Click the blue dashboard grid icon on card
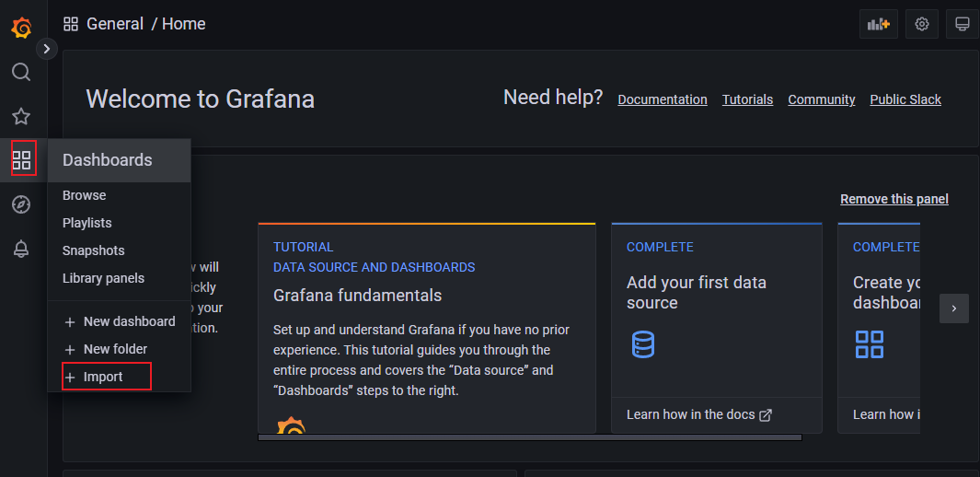Screen dimensions: 980x477 pyautogui.click(x=870, y=345)
